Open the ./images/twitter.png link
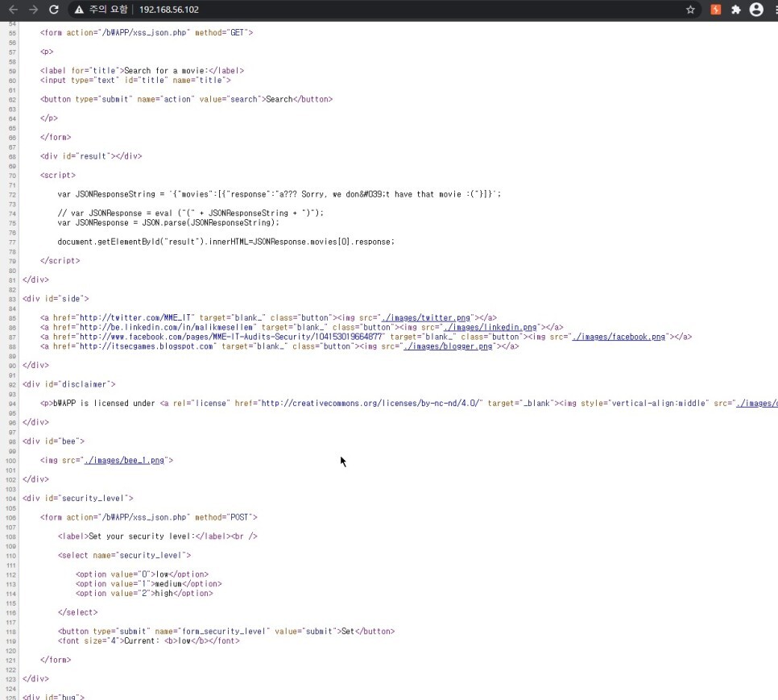Image resolution: width=778 pixels, height=700 pixels. (426, 317)
